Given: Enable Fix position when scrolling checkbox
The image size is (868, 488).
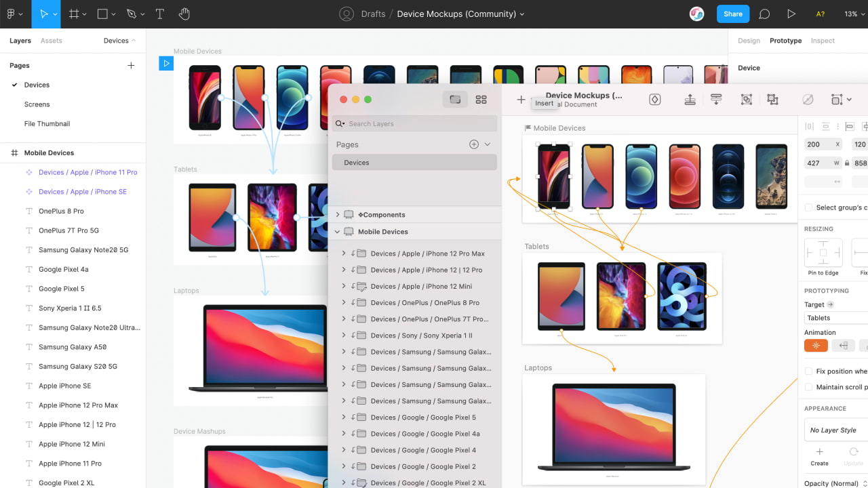Looking at the screenshot, I should pyautogui.click(x=808, y=371).
